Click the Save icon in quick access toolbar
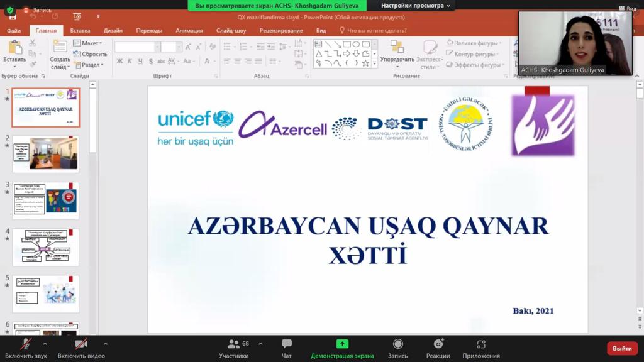 click(x=13, y=17)
